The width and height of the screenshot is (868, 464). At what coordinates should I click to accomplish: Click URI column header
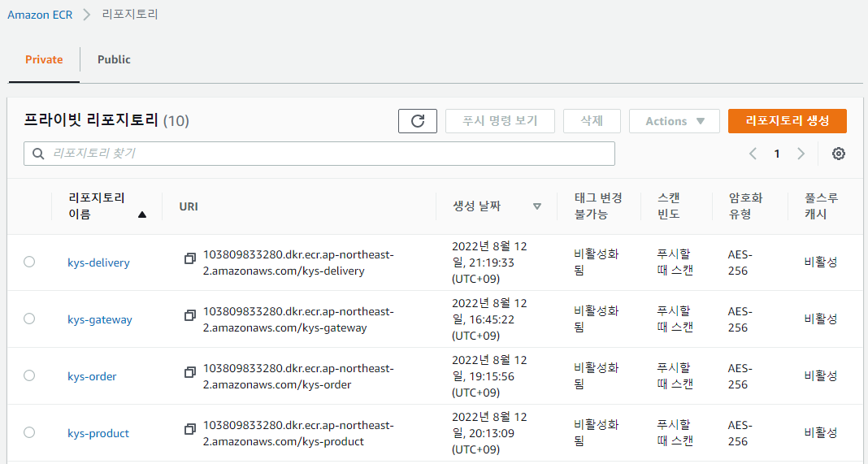(x=189, y=206)
